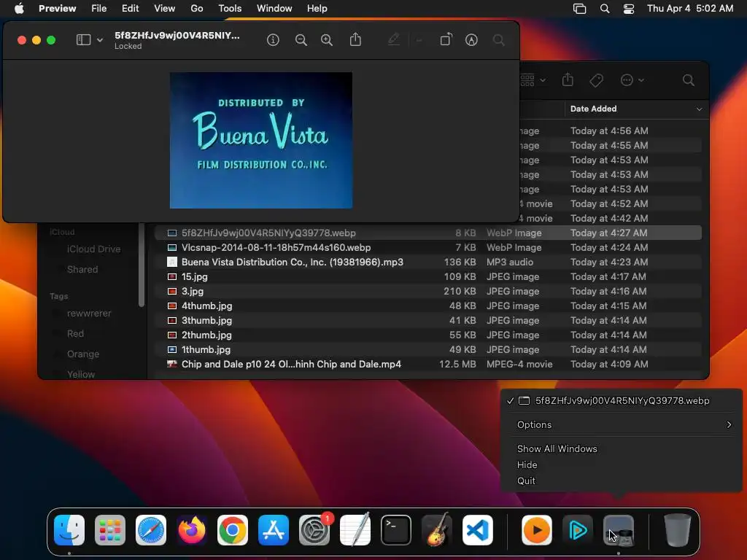Image resolution: width=747 pixels, height=560 pixels.
Task: Open the clock date and time in menu bar
Action: click(690, 9)
